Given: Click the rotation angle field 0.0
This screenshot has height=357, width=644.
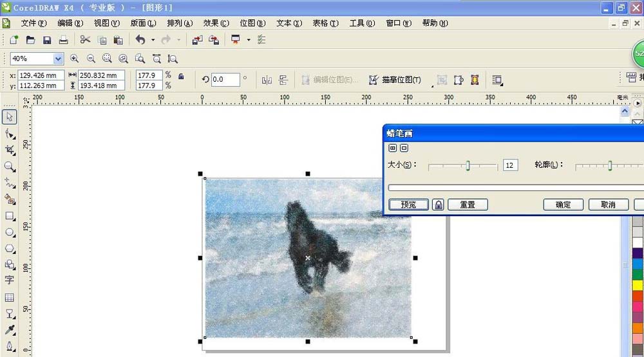Looking at the screenshot, I should 225,80.
